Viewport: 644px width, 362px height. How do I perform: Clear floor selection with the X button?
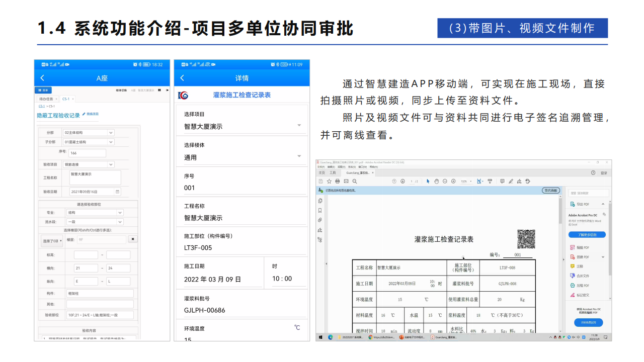point(133,239)
